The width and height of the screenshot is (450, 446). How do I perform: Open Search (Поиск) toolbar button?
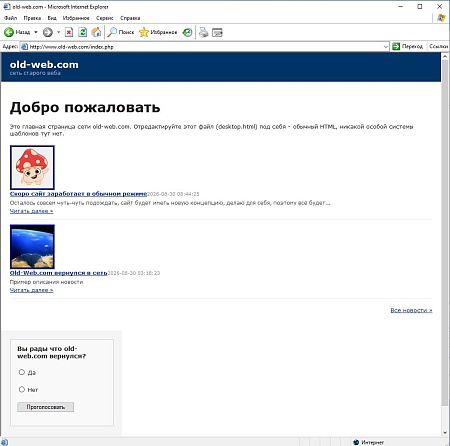pyautogui.click(x=121, y=32)
